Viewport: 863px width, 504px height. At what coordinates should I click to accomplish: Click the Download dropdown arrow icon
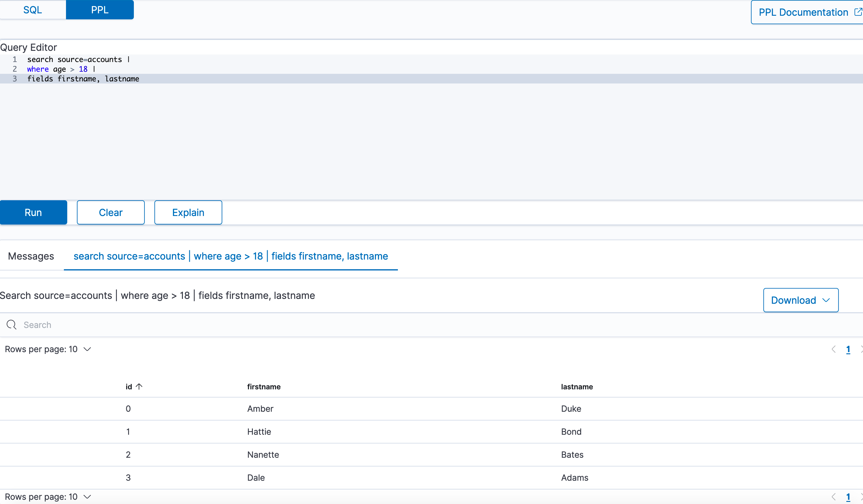(x=826, y=300)
